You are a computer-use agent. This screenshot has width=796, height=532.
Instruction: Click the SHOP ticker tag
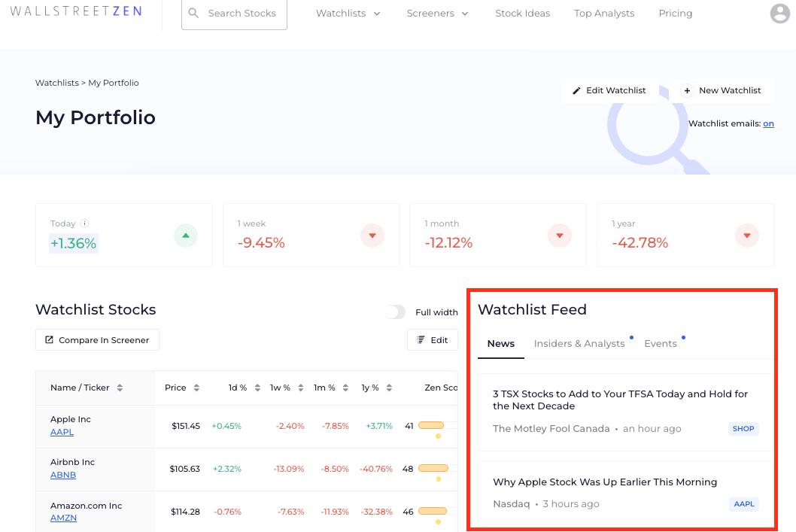[743, 428]
